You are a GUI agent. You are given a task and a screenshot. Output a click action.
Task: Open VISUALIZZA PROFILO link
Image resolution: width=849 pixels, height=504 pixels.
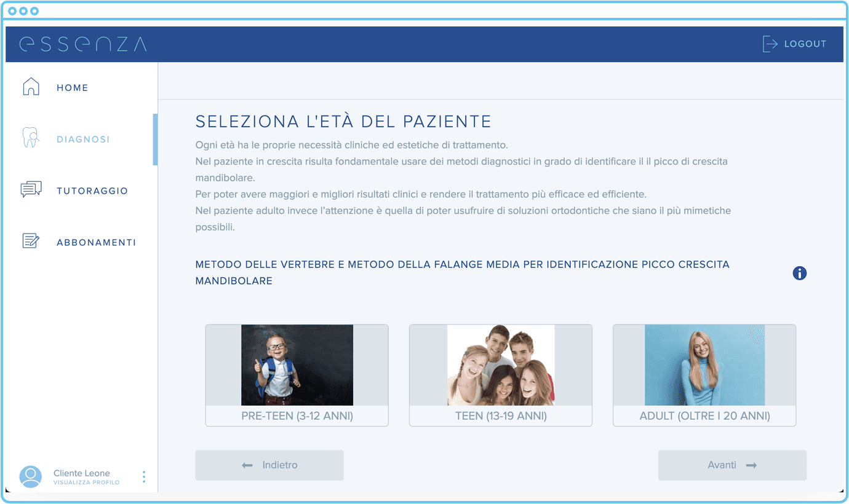[87, 482]
